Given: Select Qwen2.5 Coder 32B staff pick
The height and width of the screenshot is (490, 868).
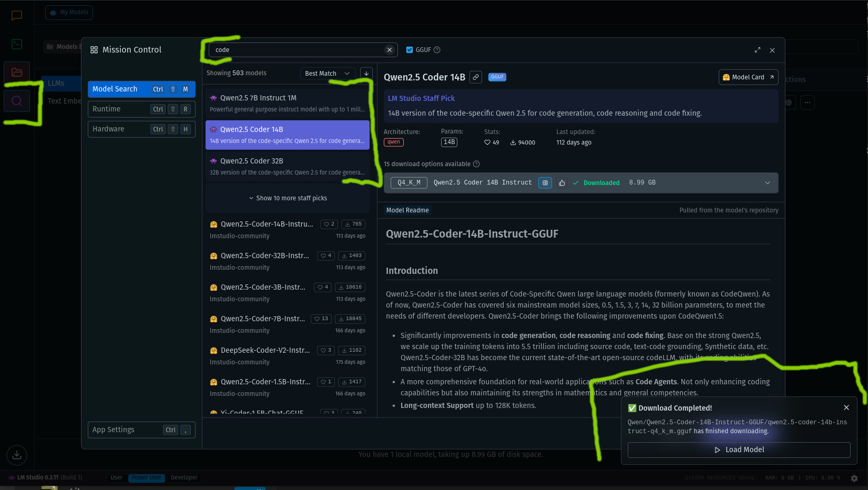Looking at the screenshot, I should pyautogui.click(x=288, y=167).
